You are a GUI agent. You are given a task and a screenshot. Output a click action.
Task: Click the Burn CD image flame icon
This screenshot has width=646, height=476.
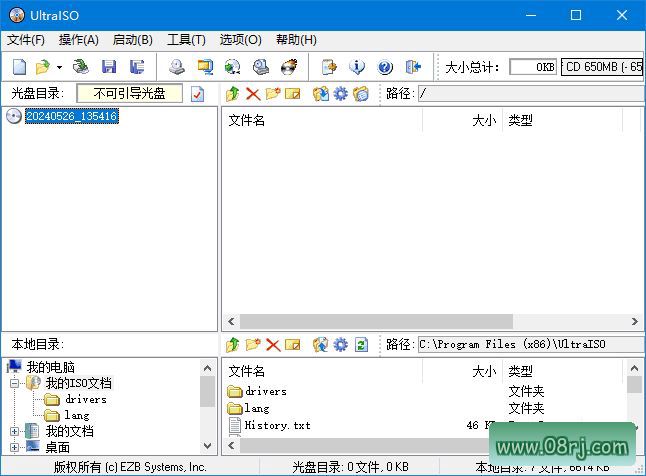coord(289,67)
